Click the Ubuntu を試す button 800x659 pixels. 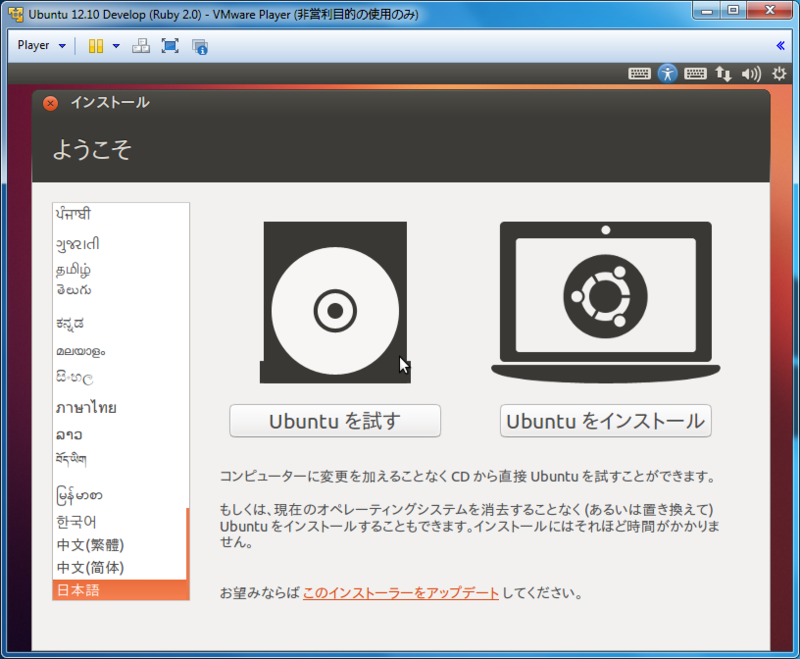tap(335, 421)
